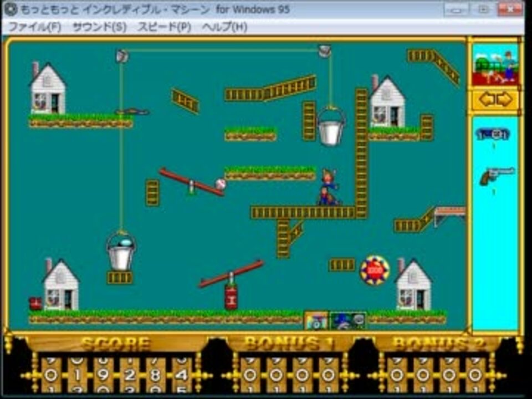Select the teeter-totter holding the baseball
The image size is (532, 399).
click(x=192, y=182)
